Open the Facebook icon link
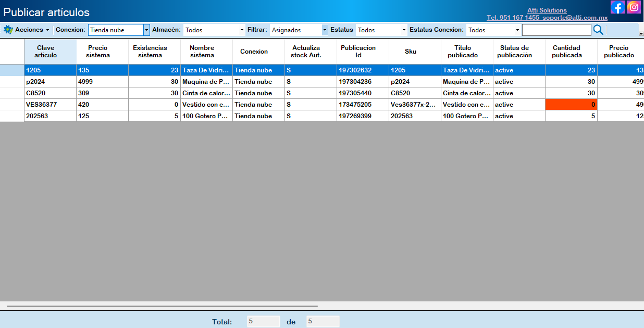Screen dimensions: 644x328 pyautogui.click(x=617, y=7)
